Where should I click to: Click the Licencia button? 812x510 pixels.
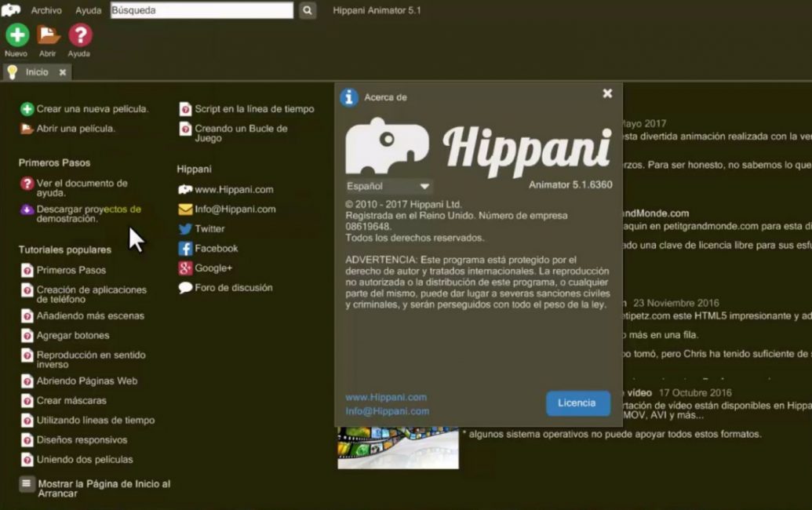tap(577, 403)
